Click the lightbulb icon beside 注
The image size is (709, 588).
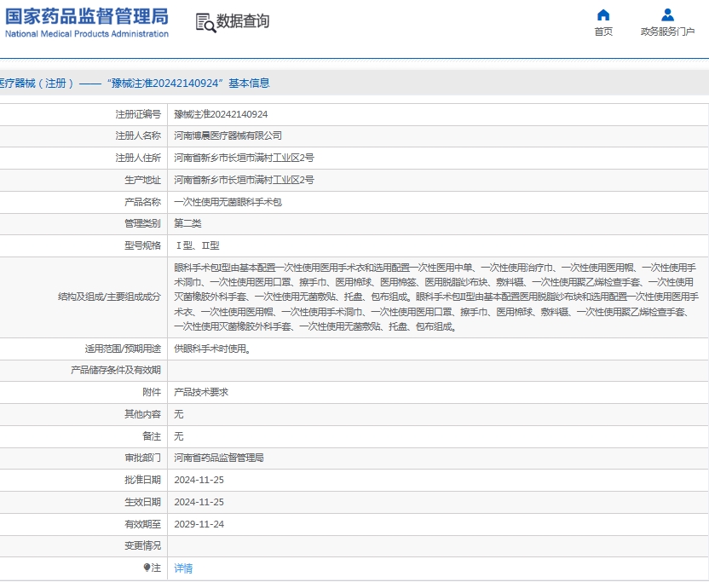pyautogui.click(x=147, y=568)
